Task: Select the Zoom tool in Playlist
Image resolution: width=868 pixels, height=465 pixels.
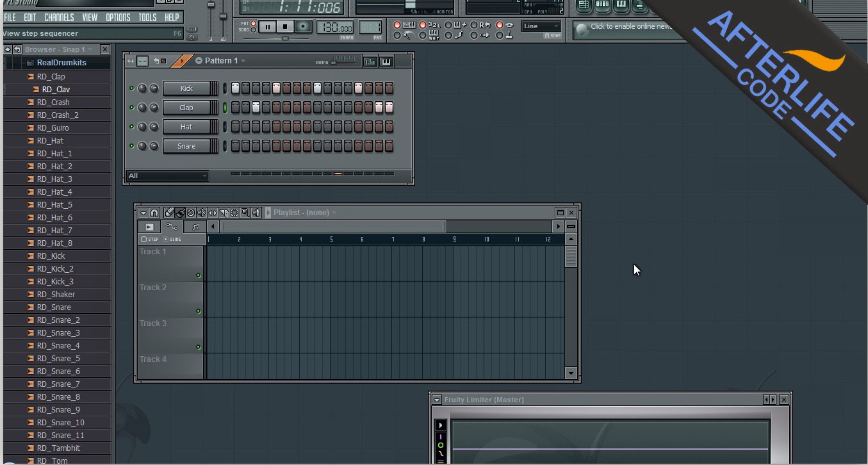Action: click(x=245, y=213)
